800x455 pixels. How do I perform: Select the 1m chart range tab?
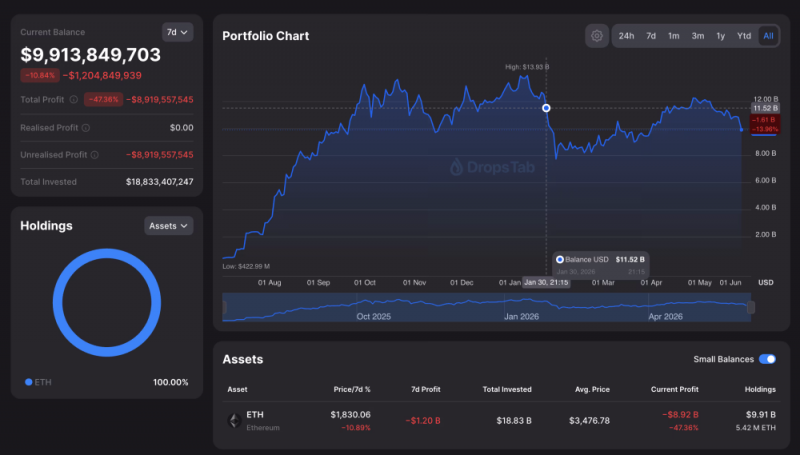[673, 36]
